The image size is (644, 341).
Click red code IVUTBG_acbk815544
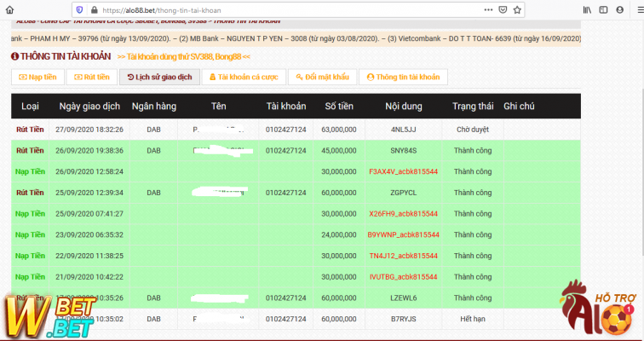point(403,277)
